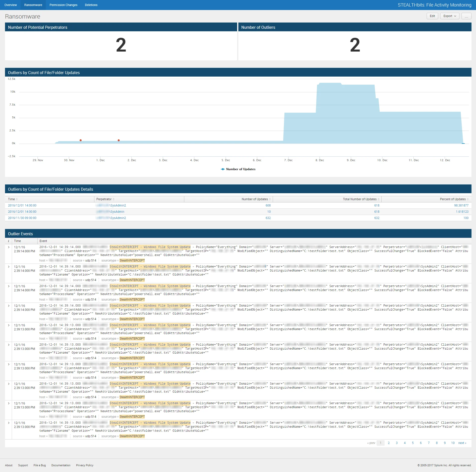Open Documentation footer link

pos(61,465)
